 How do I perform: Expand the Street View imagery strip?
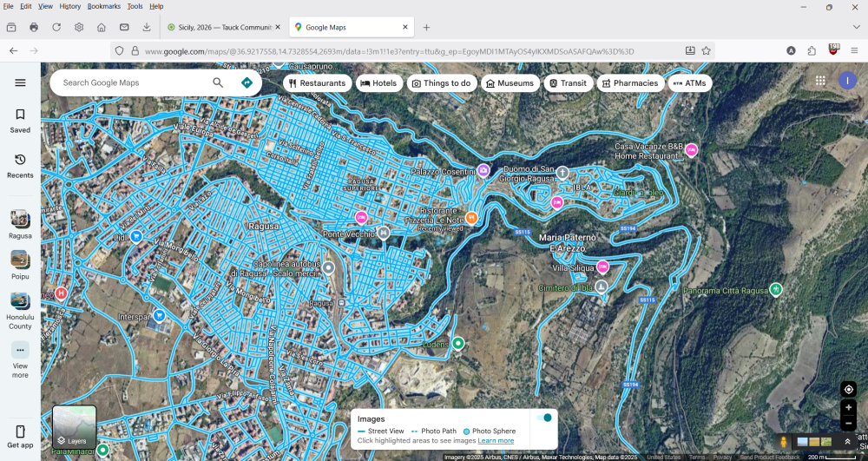coord(847,441)
